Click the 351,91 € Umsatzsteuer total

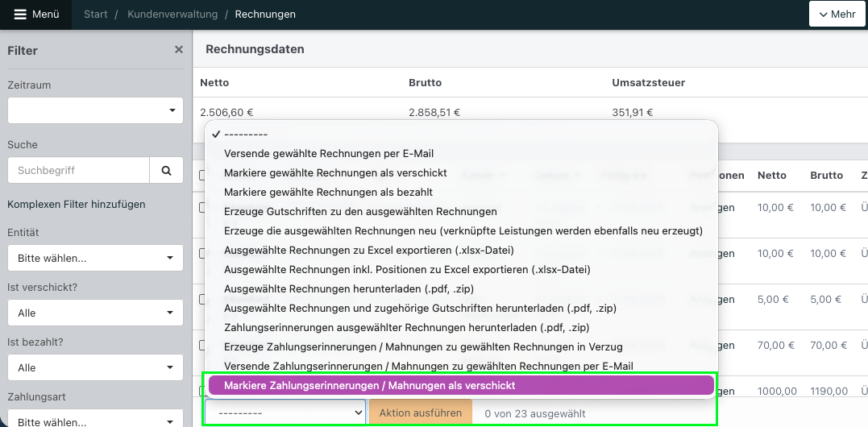point(633,112)
